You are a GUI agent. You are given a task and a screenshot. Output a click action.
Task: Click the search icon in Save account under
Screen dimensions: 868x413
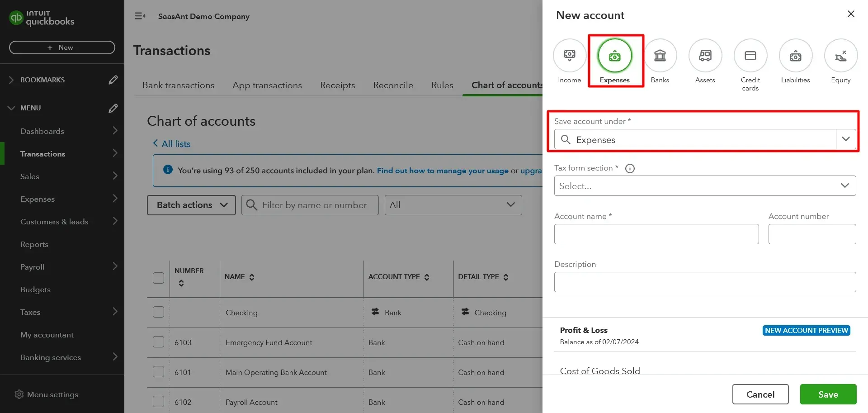point(566,139)
